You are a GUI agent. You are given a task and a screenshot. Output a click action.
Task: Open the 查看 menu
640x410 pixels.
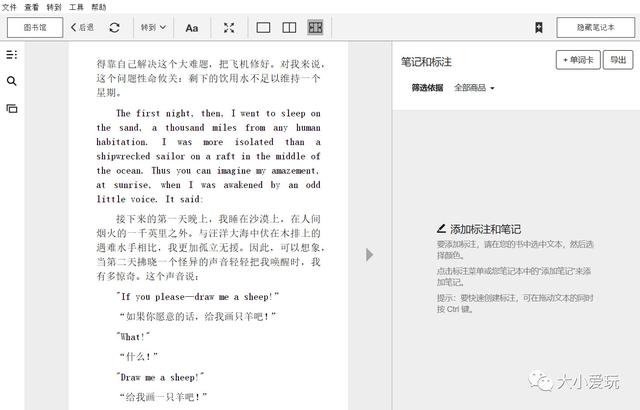coord(31,7)
